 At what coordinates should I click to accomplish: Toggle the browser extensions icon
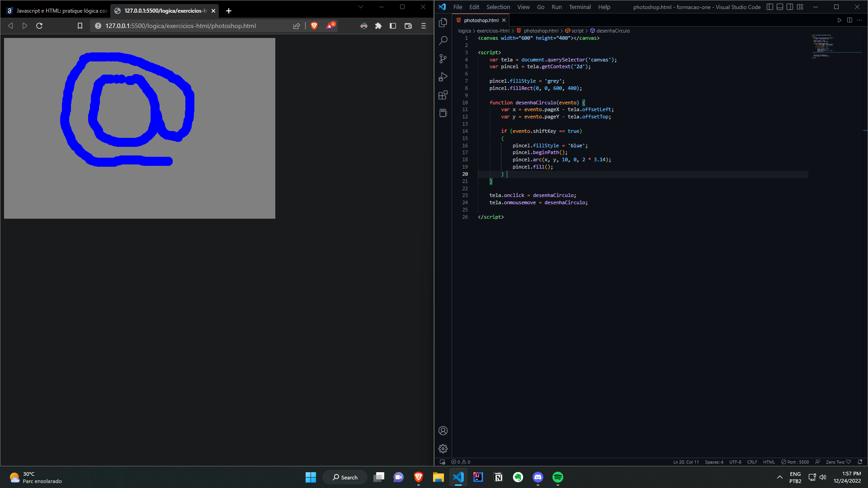coord(378,26)
